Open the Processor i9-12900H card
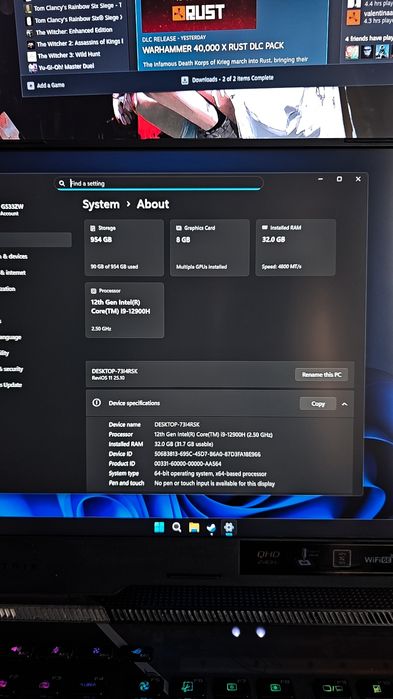The height and width of the screenshot is (699, 393). tap(125, 310)
